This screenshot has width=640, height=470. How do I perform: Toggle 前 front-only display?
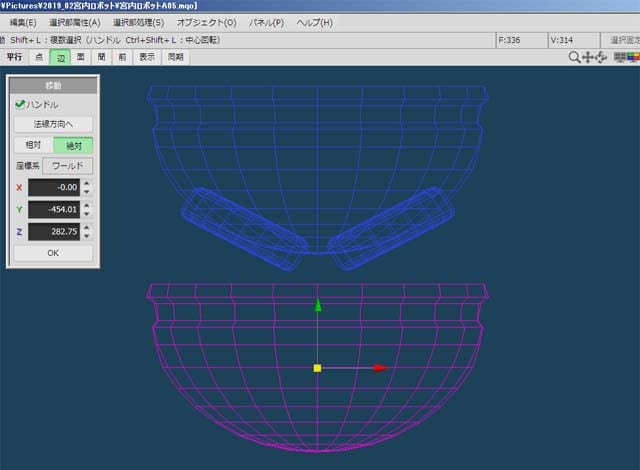point(122,57)
